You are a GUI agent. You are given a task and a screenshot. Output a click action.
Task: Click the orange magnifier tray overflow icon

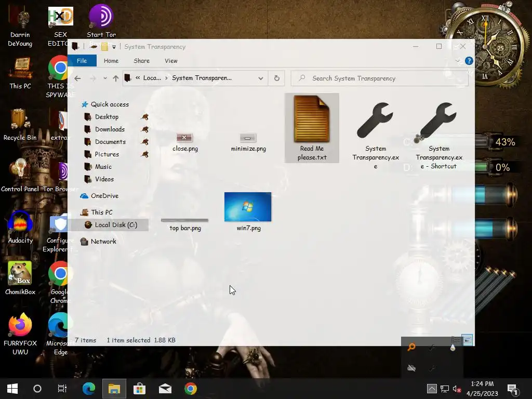coord(411,347)
